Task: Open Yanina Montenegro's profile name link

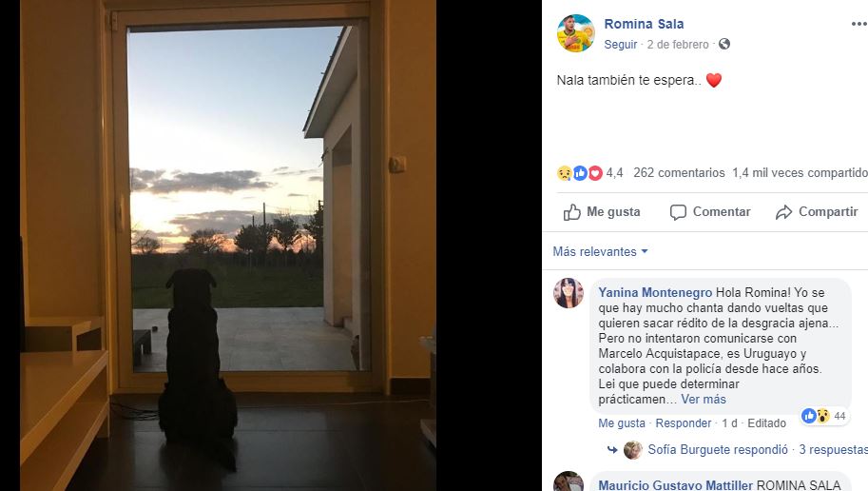Action: [655, 293]
